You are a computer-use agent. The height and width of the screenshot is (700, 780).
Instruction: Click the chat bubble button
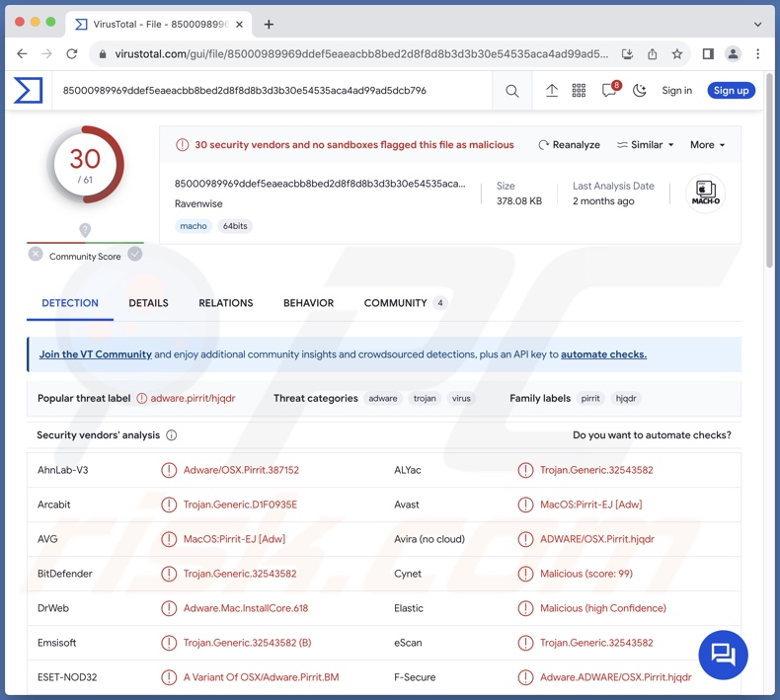723,654
